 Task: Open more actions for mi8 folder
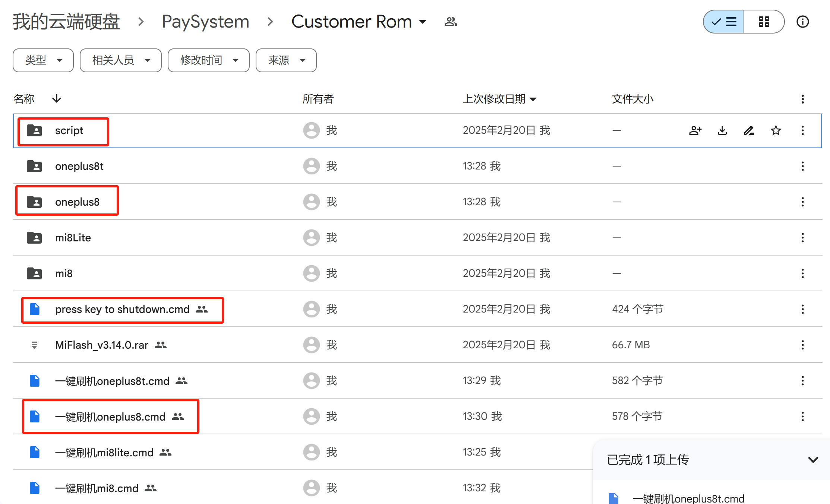(x=802, y=273)
